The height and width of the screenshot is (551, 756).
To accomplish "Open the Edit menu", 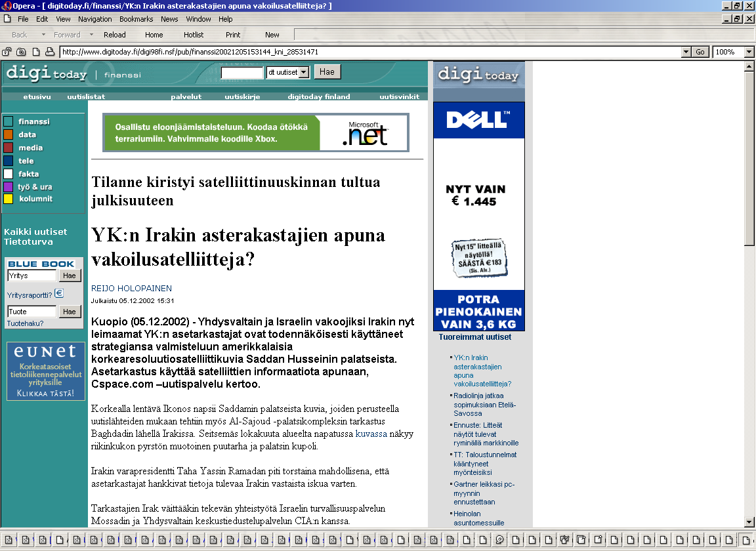I will [x=42, y=19].
